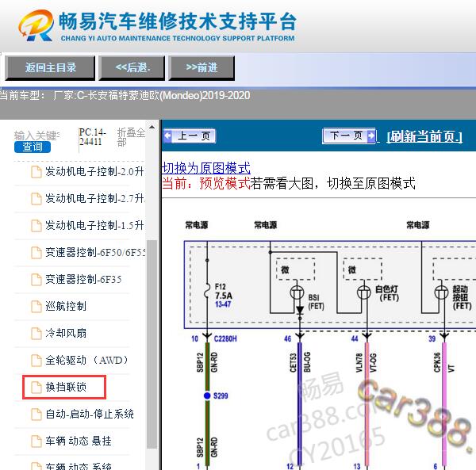Go forward with >>前进 button
This screenshot has height=470, width=476.
tap(202, 68)
